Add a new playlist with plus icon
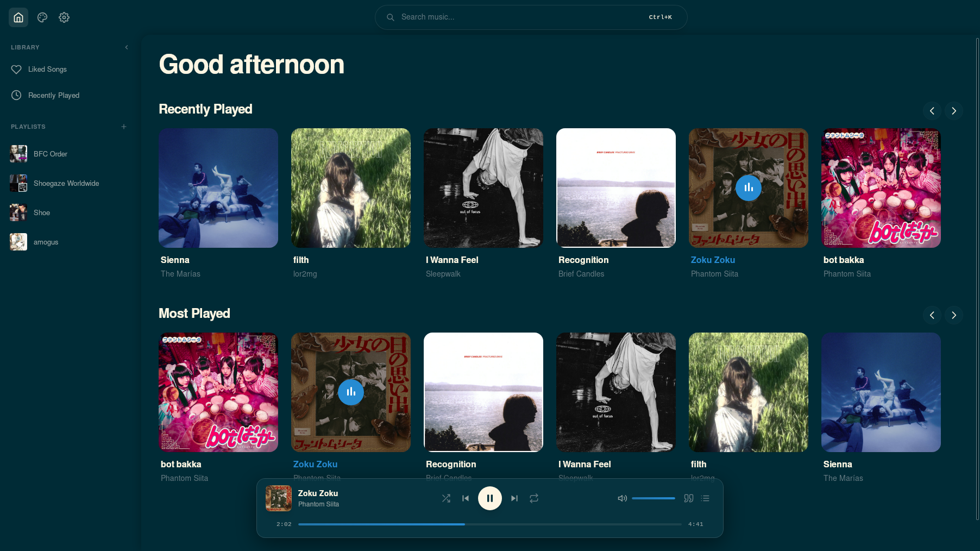 click(x=124, y=127)
